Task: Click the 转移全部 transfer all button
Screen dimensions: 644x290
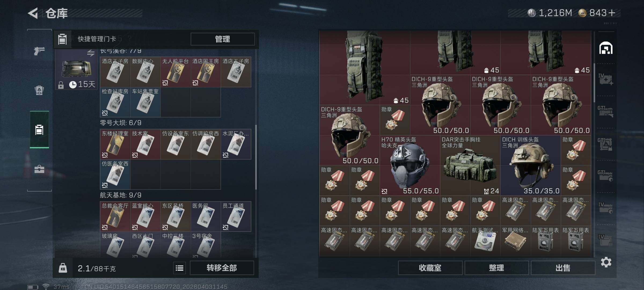Action: click(x=222, y=268)
